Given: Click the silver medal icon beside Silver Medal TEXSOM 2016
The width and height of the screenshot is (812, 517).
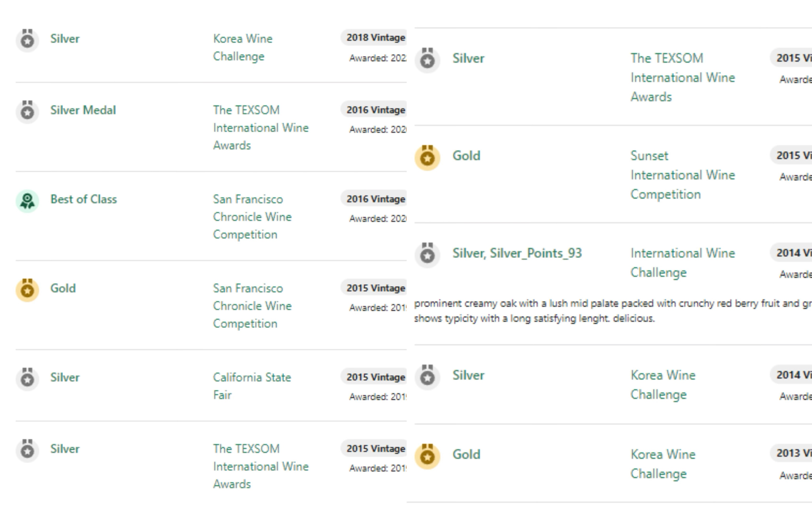Looking at the screenshot, I should (27, 112).
